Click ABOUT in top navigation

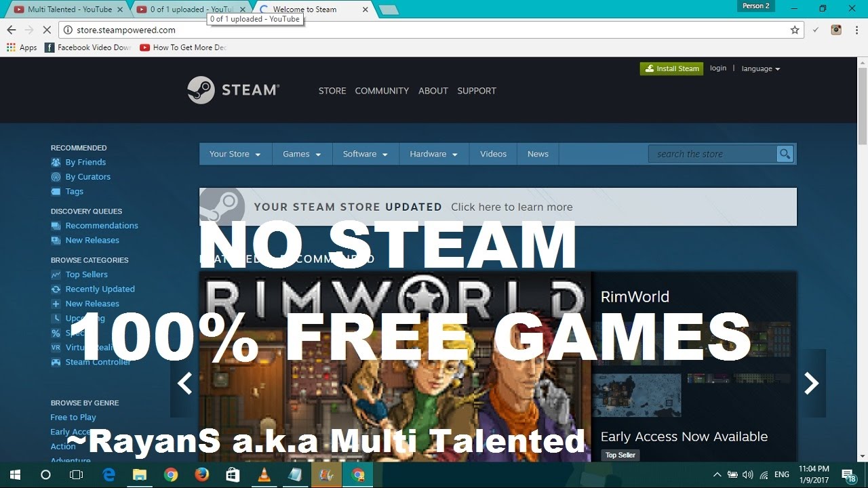(433, 91)
